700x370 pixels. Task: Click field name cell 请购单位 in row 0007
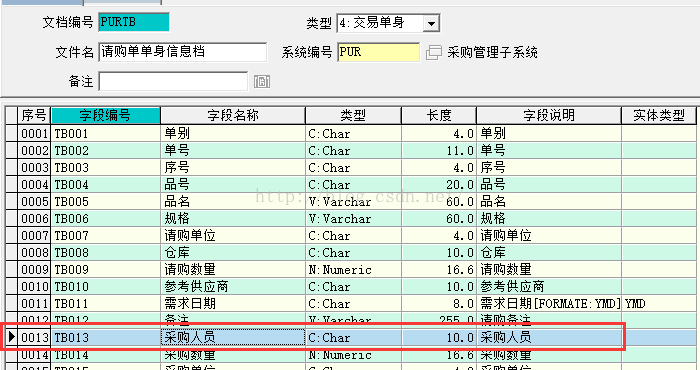point(233,235)
